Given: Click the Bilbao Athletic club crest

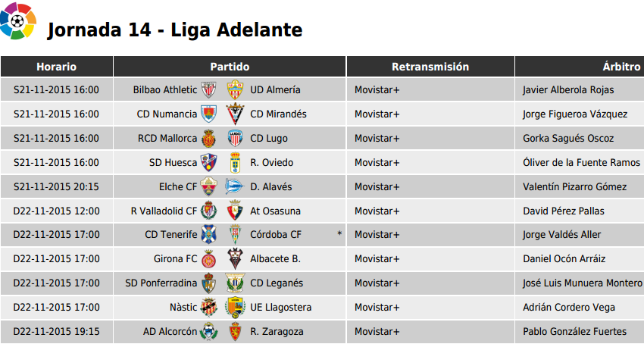Looking at the screenshot, I should click(x=208, y=89).
